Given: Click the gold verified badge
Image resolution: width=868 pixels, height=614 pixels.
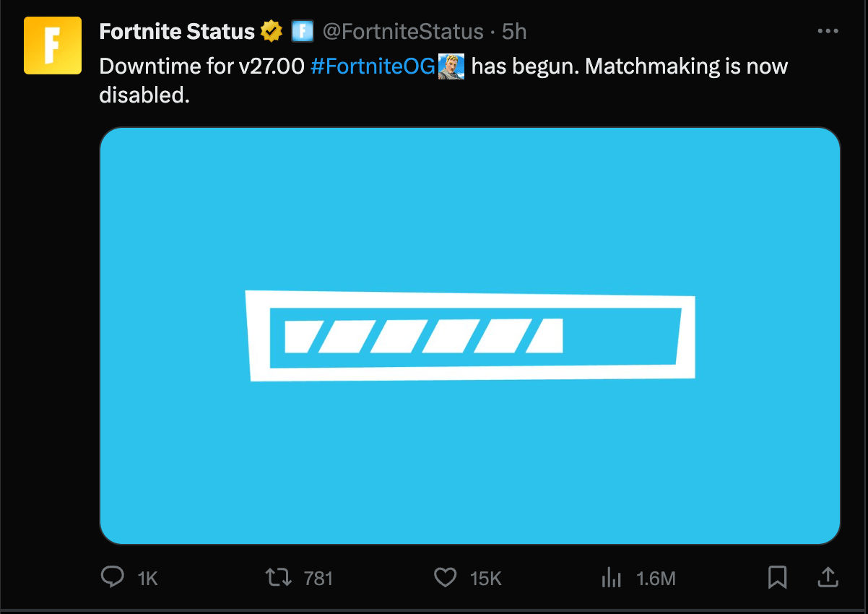Looking at the screenshot, I should click(x=270, y=31).
